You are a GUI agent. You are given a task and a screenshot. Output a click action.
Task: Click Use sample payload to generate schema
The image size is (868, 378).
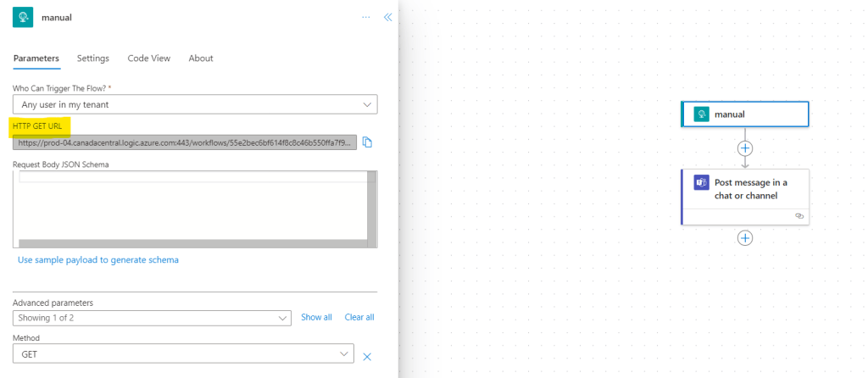(98, 259)
